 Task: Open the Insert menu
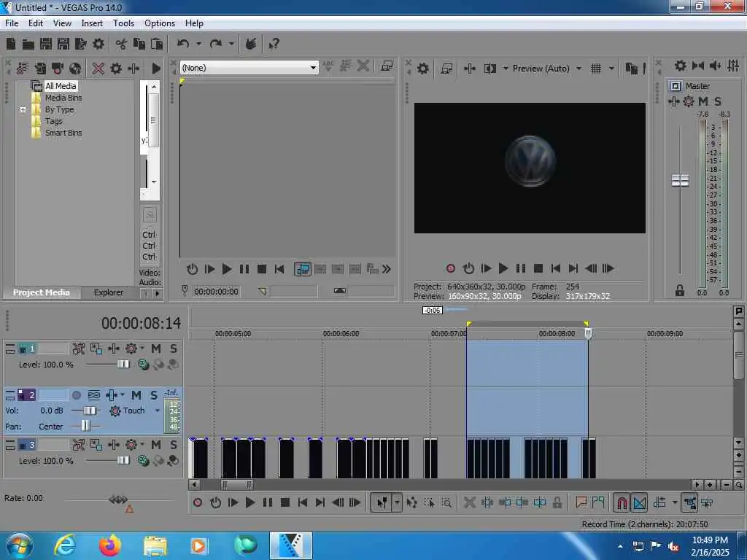pos(92,23)
